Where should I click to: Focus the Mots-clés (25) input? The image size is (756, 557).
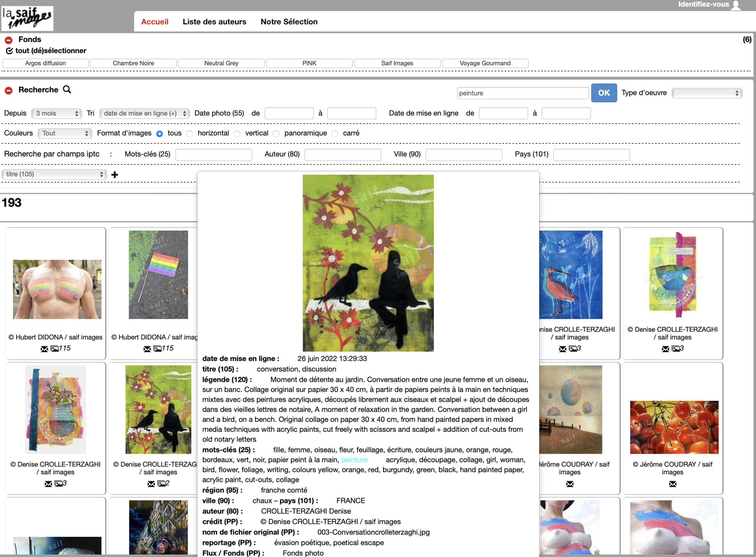[214, 155]
